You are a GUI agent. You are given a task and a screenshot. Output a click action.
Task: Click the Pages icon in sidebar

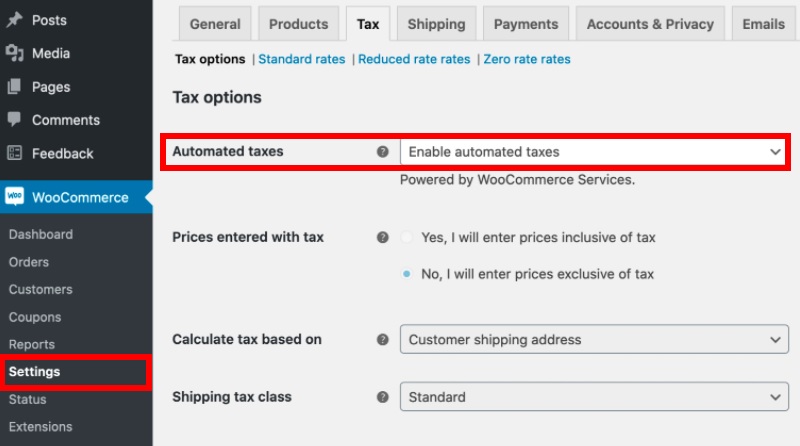15,87
